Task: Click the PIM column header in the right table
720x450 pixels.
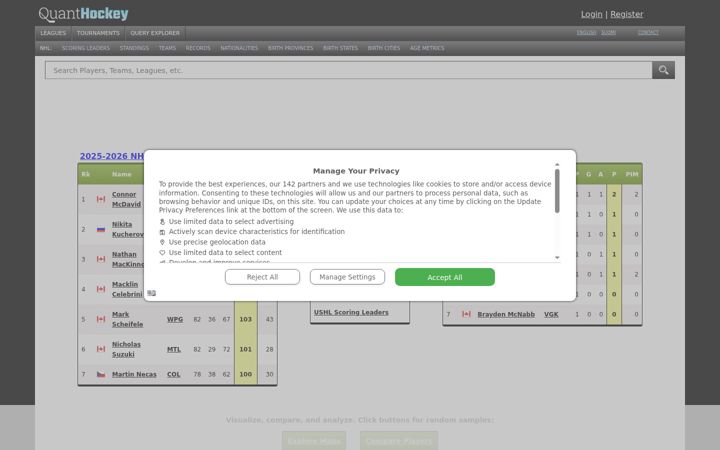Action: [x=632, y=174]
